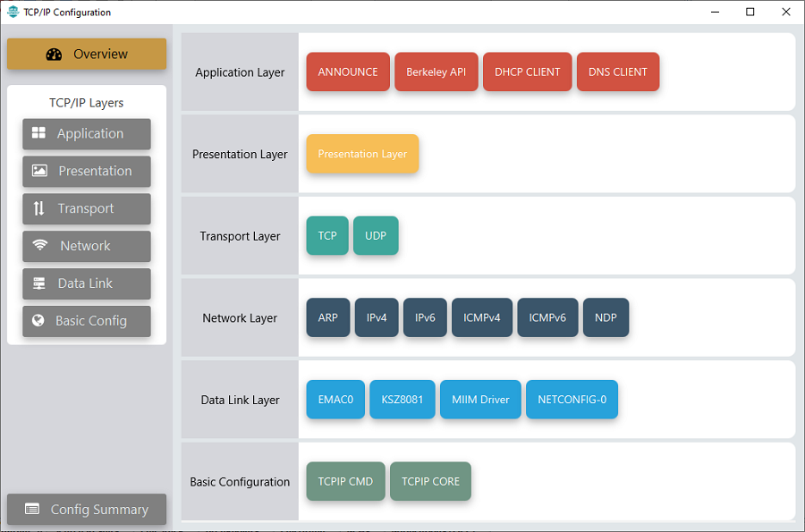This screenshot has height=532, width=805.
Task: Open the ICMPv4 module
Action: coord(482,318)
